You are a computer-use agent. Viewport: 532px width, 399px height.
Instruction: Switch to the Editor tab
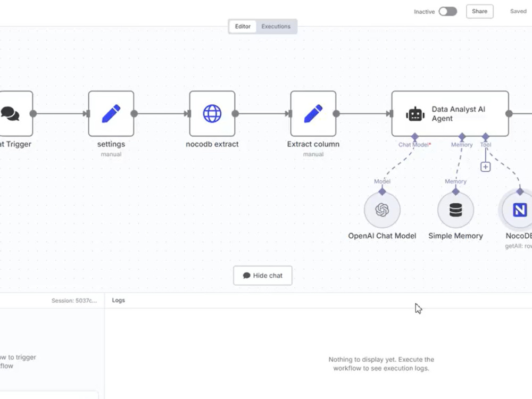243,27
